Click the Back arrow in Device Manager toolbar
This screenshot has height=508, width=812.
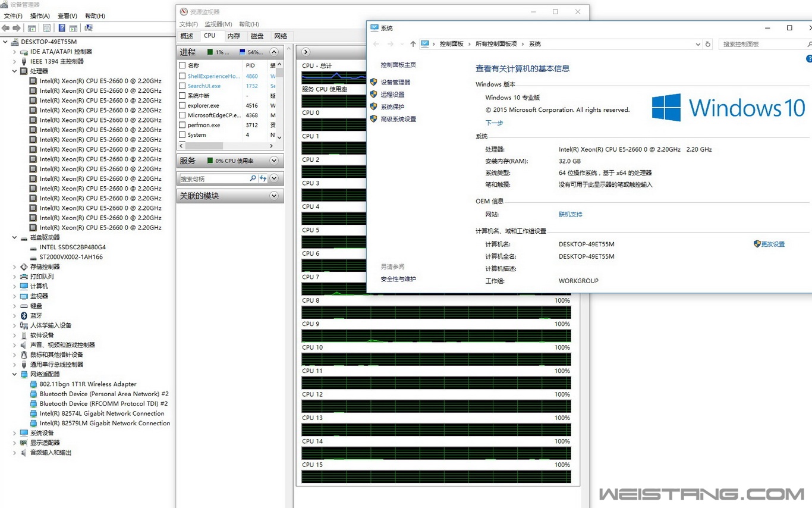click(5, 28)
